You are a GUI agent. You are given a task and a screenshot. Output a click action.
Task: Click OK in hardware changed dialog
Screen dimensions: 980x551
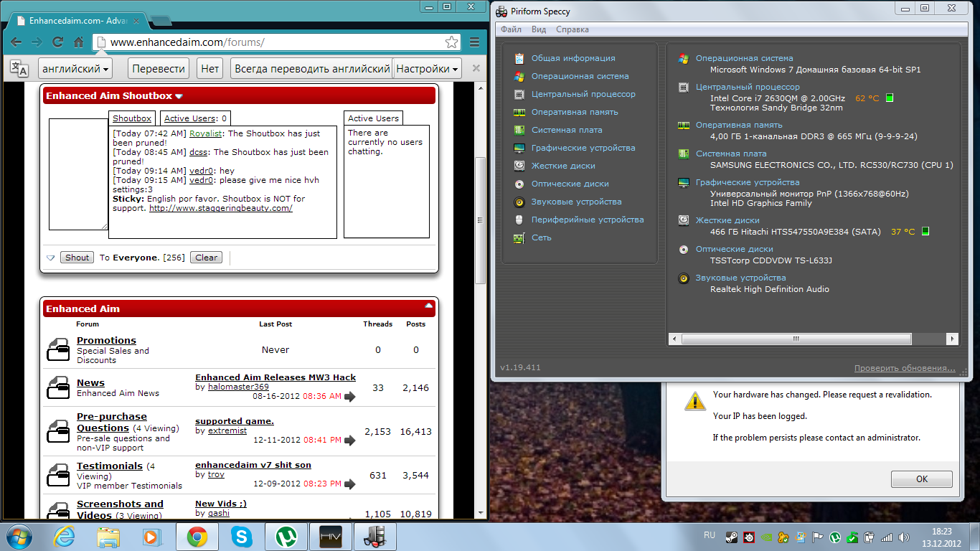click(x=922, y=479)
